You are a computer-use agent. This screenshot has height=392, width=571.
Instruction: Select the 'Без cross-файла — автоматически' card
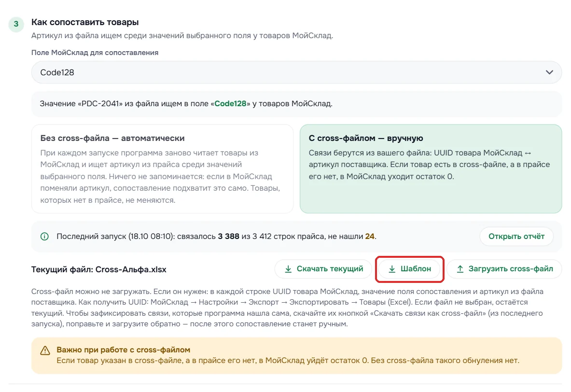tap(162, 168)
